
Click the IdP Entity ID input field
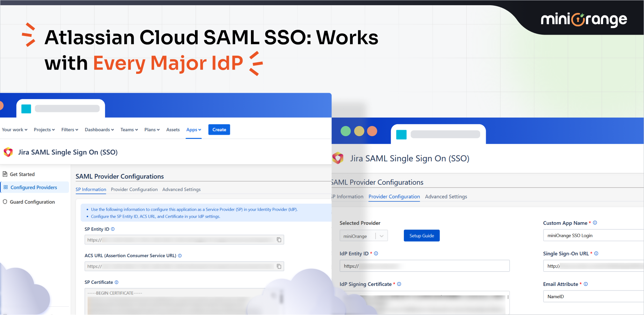(425, 266)
